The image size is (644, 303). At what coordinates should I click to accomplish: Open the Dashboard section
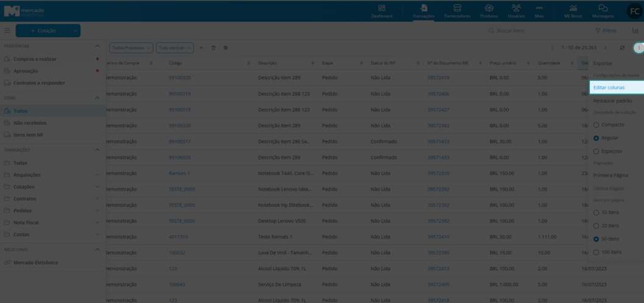pos(382,11)
